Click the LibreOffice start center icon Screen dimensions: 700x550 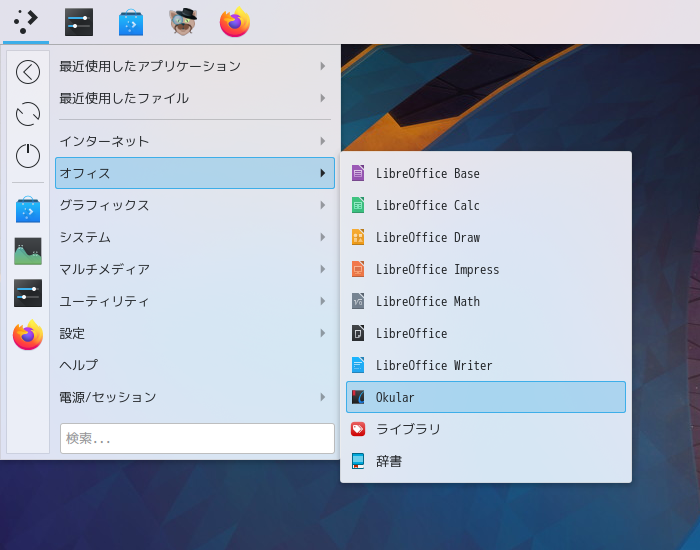point(358,333)
